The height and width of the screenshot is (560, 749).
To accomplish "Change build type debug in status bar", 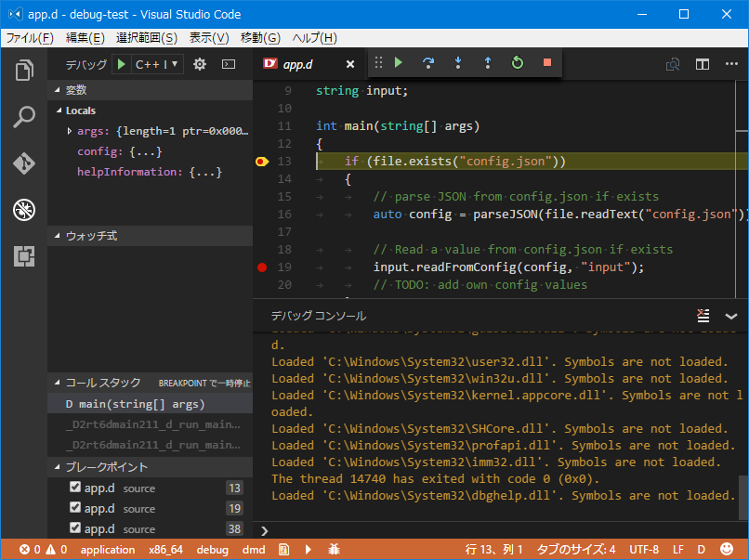I will click(x=212, y=550).
